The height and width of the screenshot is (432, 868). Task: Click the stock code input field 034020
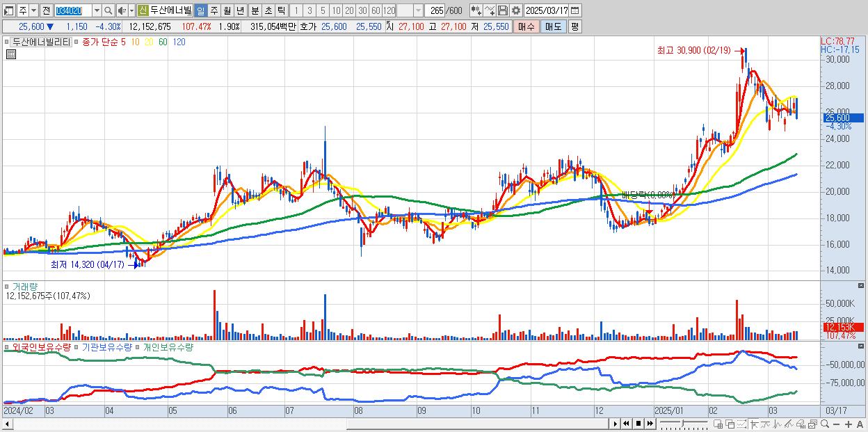click(x=74, y=10)
